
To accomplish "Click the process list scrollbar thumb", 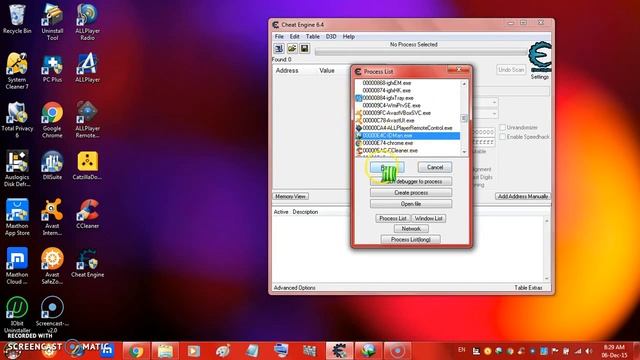I will (x=464, y=118).
